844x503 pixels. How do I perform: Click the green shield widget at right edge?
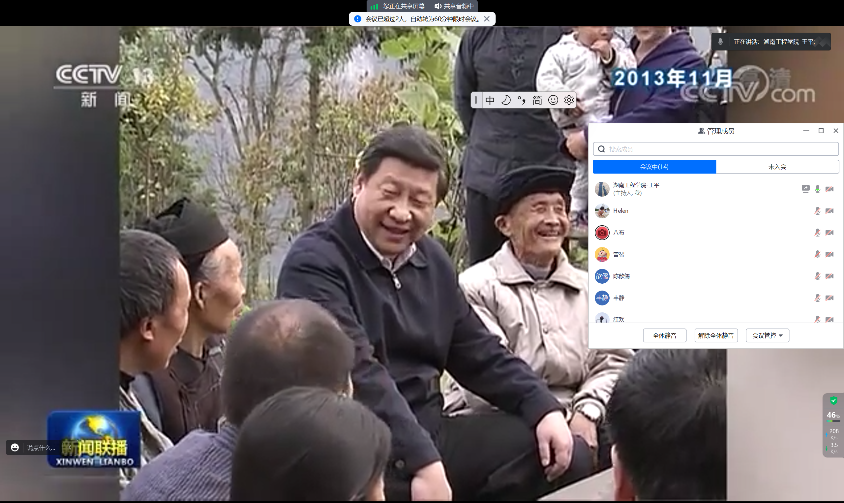[833, 401]
